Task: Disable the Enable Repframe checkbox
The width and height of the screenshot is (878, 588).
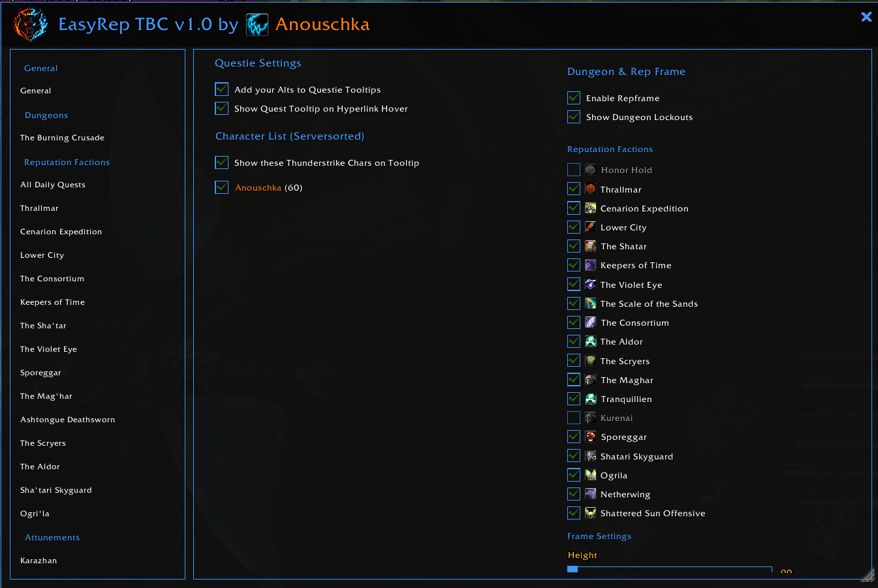Action: (574, 98)
